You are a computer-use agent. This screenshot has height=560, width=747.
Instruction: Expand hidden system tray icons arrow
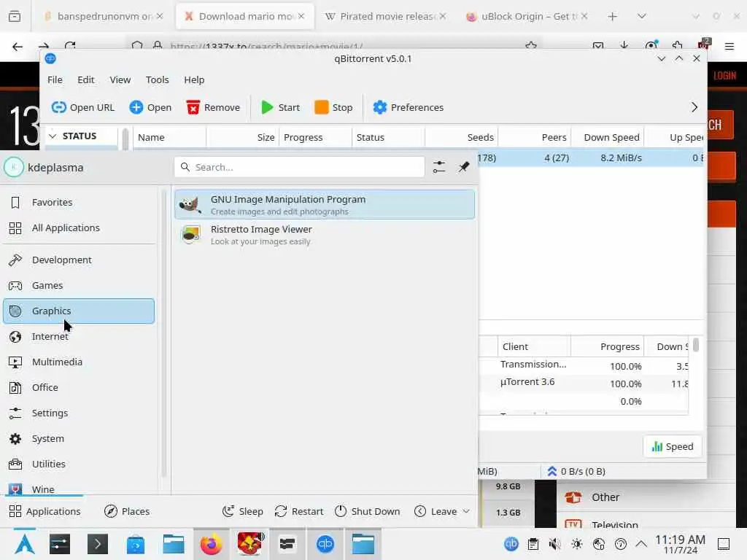[x=641, y=544]
